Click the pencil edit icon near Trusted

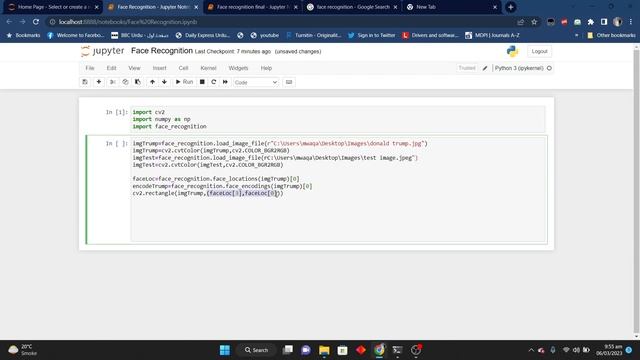click(485, 68)
